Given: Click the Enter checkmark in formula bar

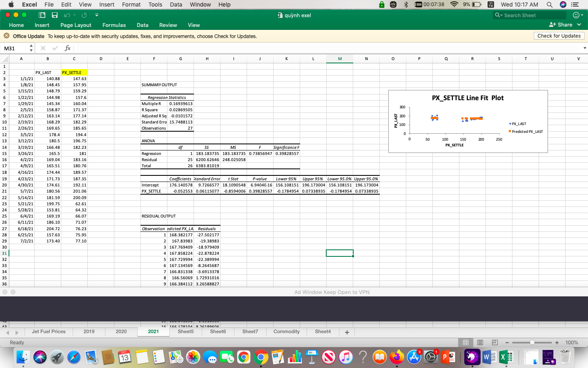Looking at the screenshot, I should (x=55, y=48).
